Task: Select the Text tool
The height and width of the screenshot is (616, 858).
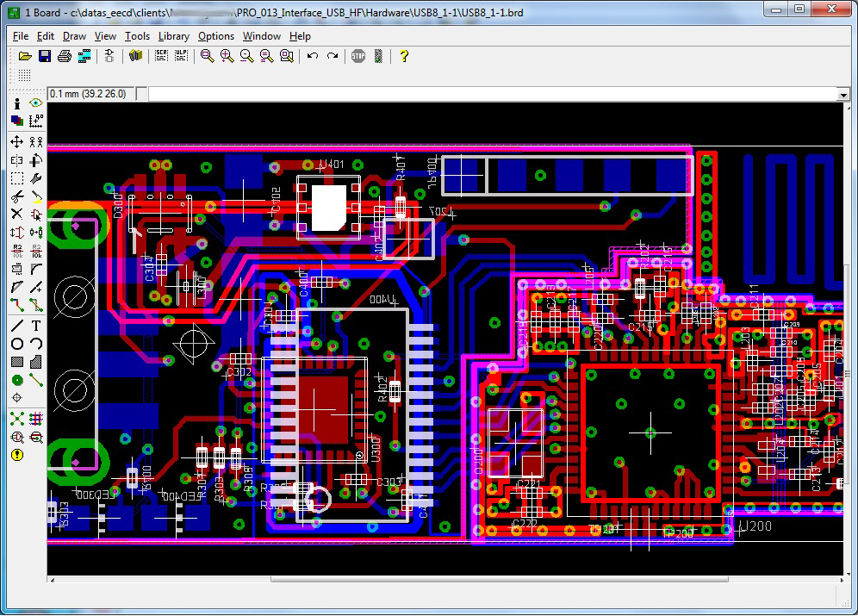Action: click(x=36, y=325)
